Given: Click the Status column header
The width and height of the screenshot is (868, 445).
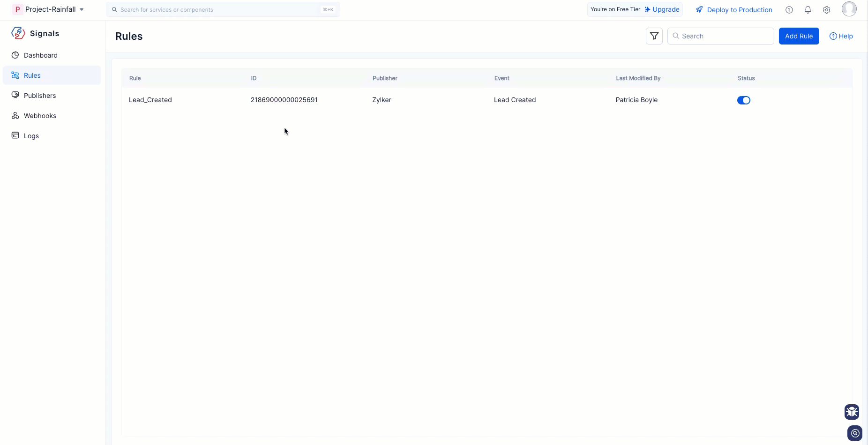Looking at the screenshot, I should (x=746, y=78).
